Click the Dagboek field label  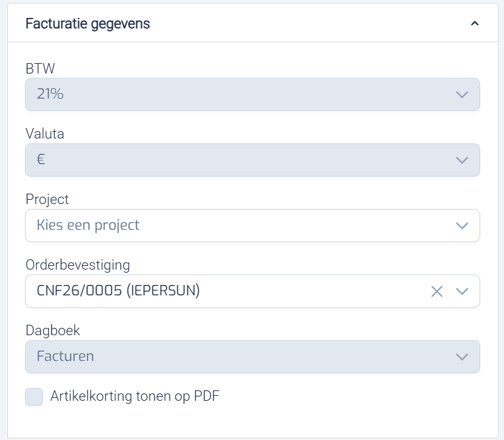point(53,330)
